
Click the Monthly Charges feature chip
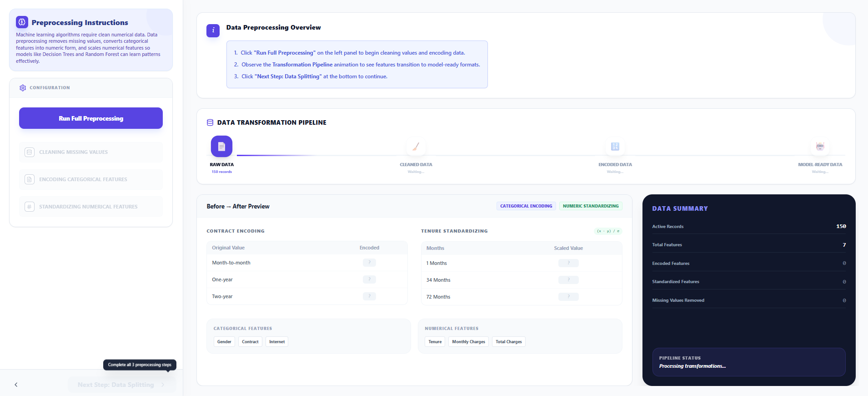[x=468, y=342]
